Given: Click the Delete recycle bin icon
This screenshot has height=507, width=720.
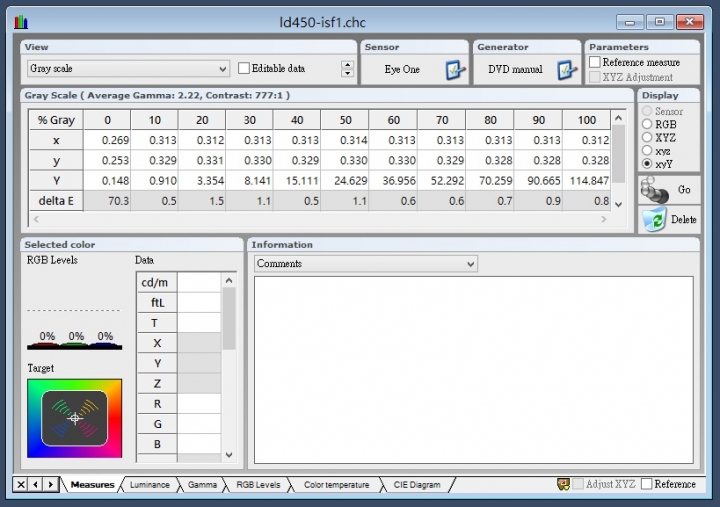Looking at the screenshot, I should [654, 220].
